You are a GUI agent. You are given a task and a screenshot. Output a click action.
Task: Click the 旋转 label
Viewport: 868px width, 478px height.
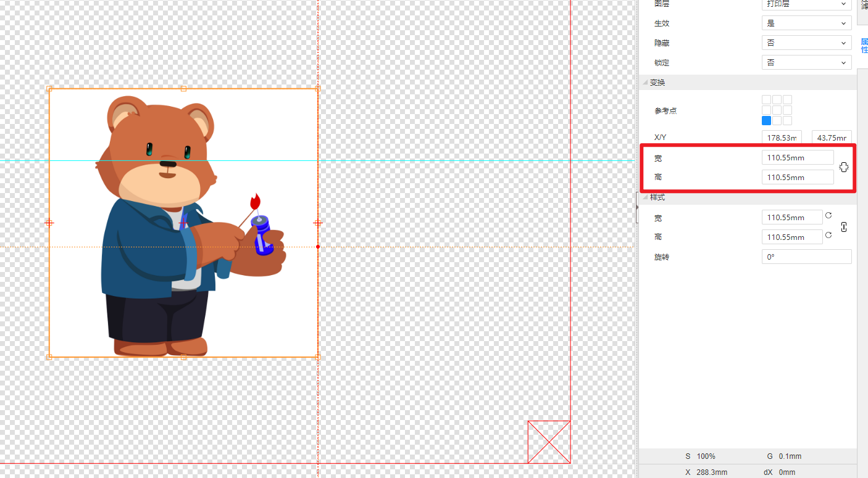tap(662, 257)
